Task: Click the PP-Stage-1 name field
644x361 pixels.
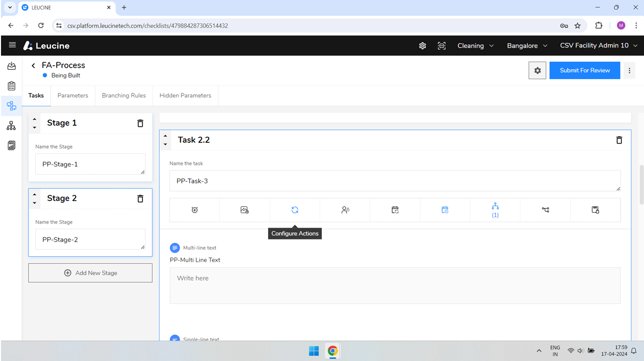Action: (90, 164)
